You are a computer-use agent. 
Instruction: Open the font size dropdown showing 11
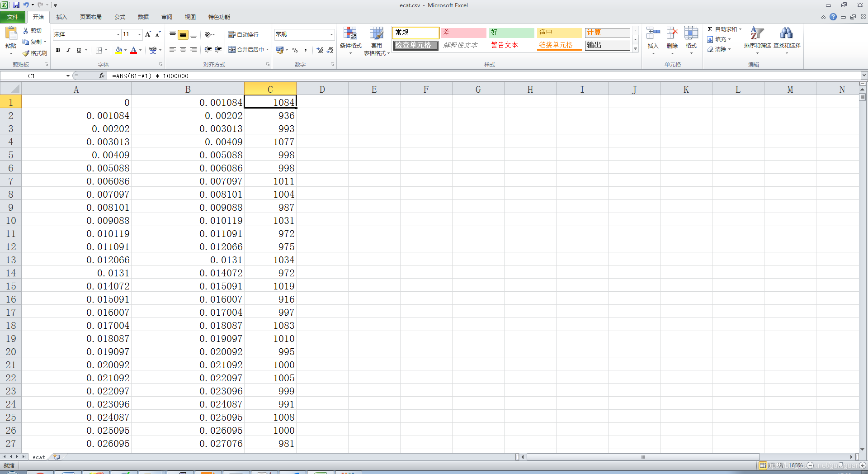pos(140,34)
